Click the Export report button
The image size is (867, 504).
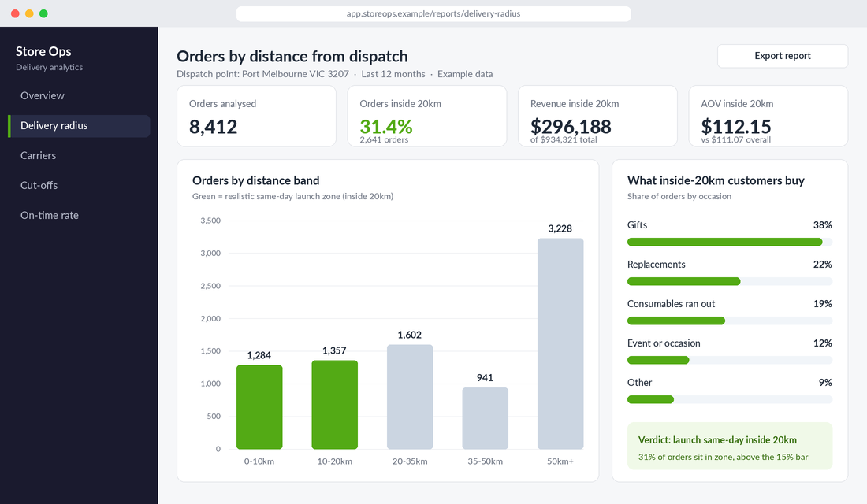click(783, 56)
